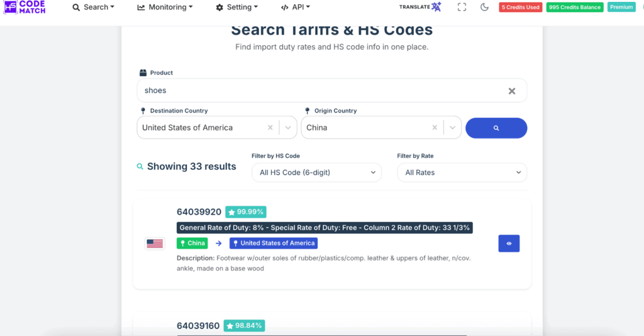This screenshot has width=644, height=336.
Task: Click the blue search magnifier button
Action: 496,128
